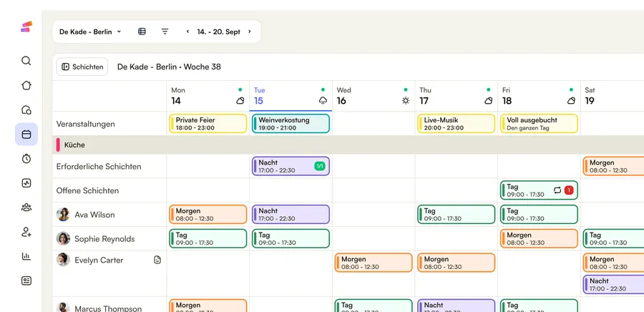Click the green 1/1 badge on Nacht shift
644x312 pixels.
320,166
